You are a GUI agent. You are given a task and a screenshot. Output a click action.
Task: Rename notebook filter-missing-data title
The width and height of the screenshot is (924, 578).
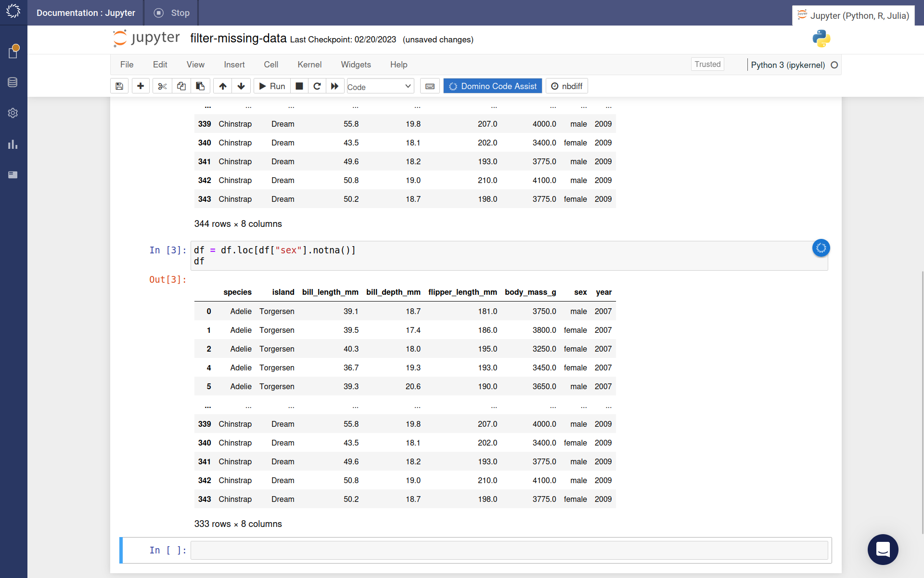point(238,39)
